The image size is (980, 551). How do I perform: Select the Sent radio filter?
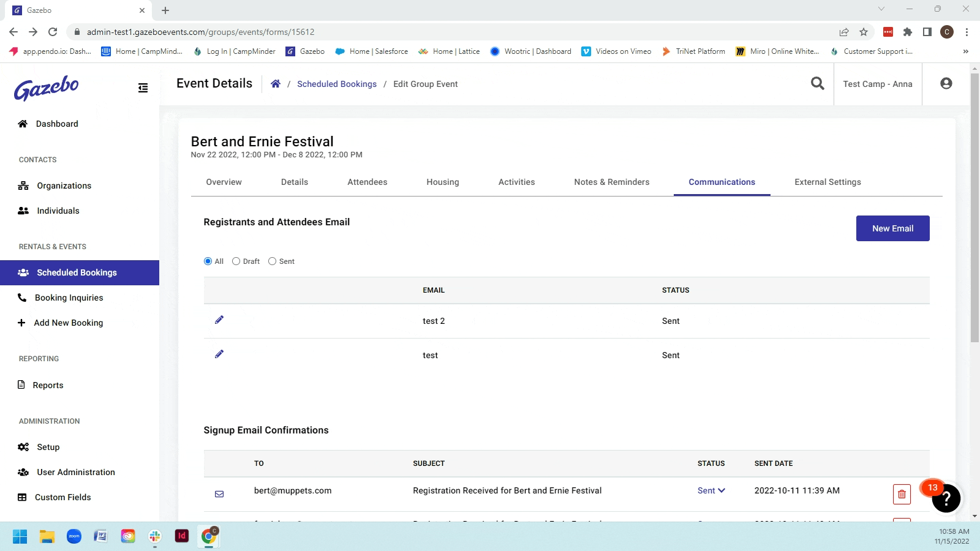click(273, 261)
